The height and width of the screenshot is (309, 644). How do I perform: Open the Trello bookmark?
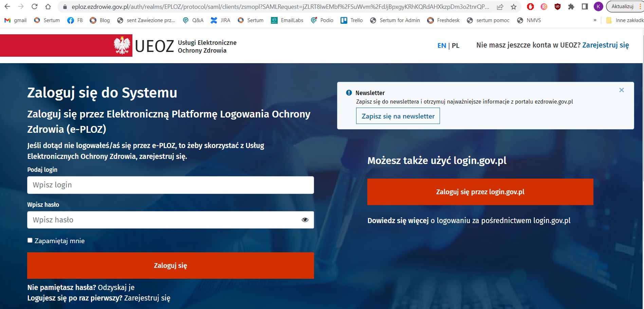pos(352,20)
